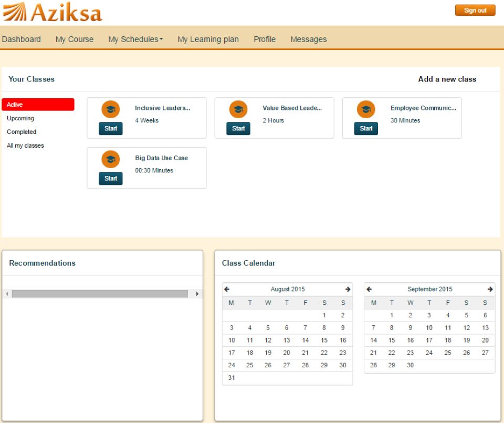
Task: Click the graduation cap icon on Big Data Use Case card
Action: (110, 159)
